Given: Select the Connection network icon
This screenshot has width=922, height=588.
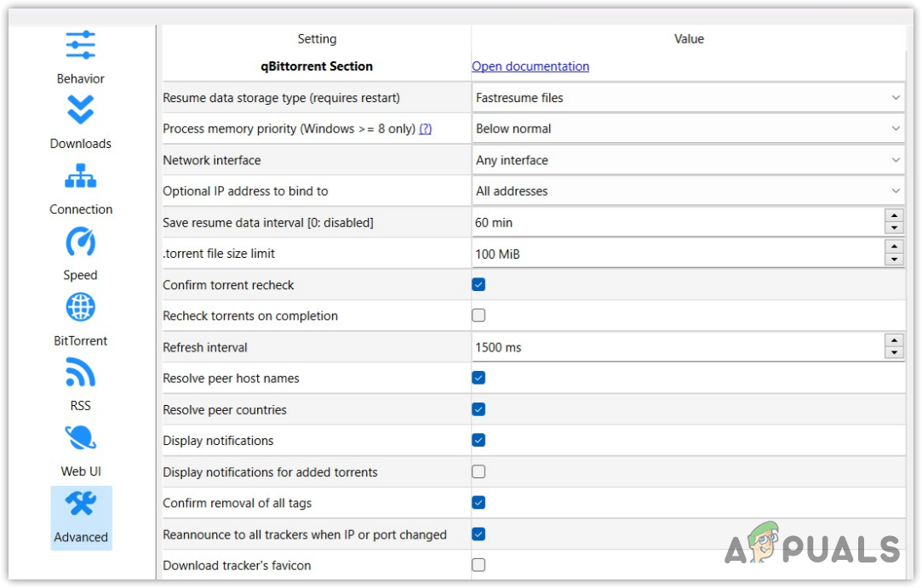Looking at the screenshot, I should [x=80, y=176].
